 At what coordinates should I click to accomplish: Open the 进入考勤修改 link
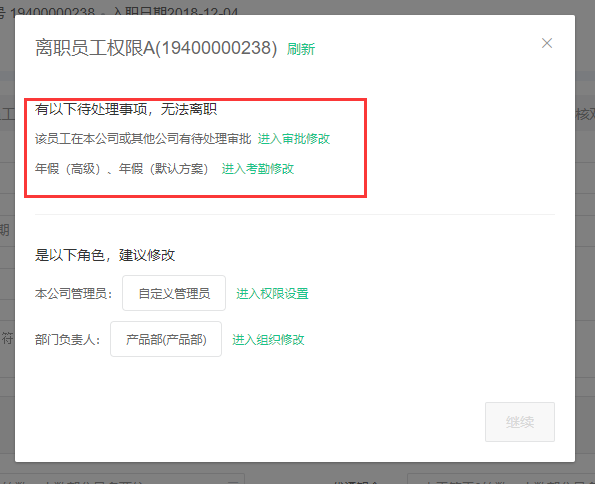tap(258, 169)
